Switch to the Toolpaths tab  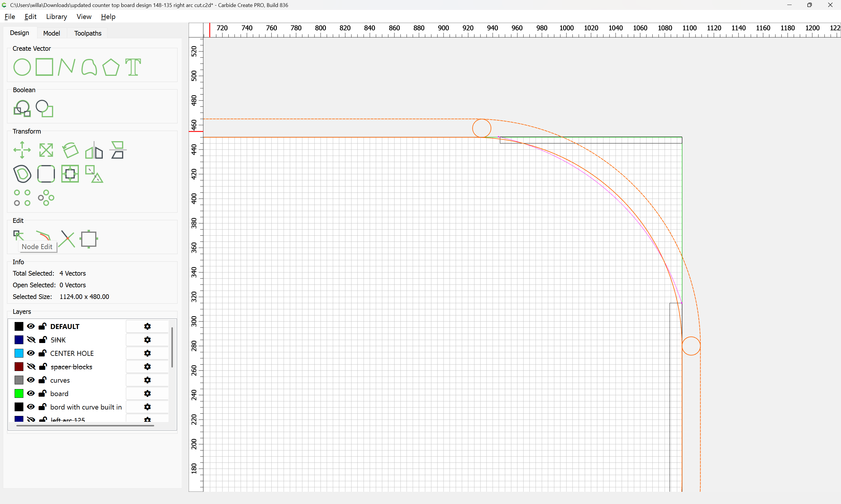[88, 33]
